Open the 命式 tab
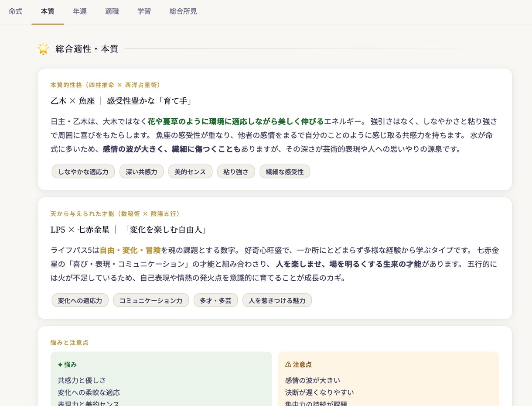Image resolution: width=532 pixels, height=406 pixels. pyautogui.click(x=16, y=12)
